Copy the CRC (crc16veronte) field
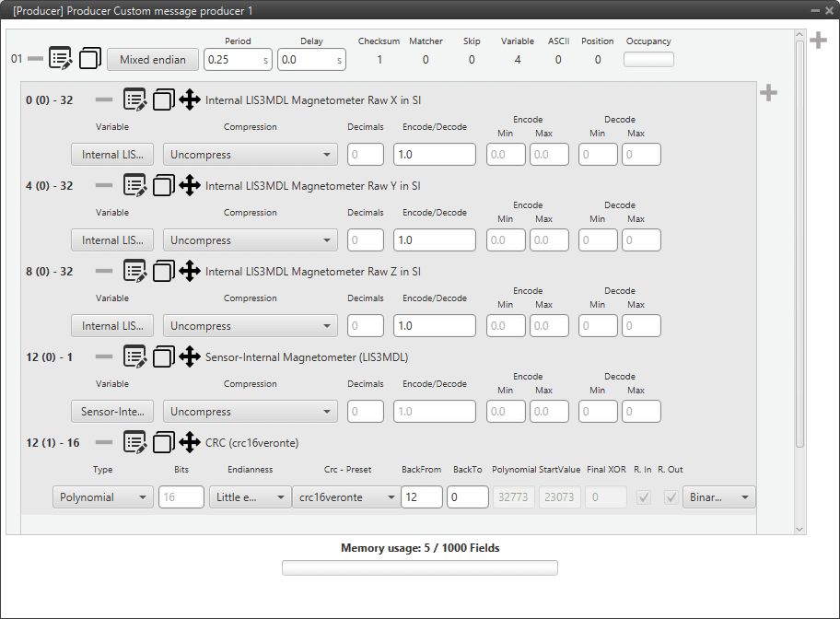 [x=163, y=443]
